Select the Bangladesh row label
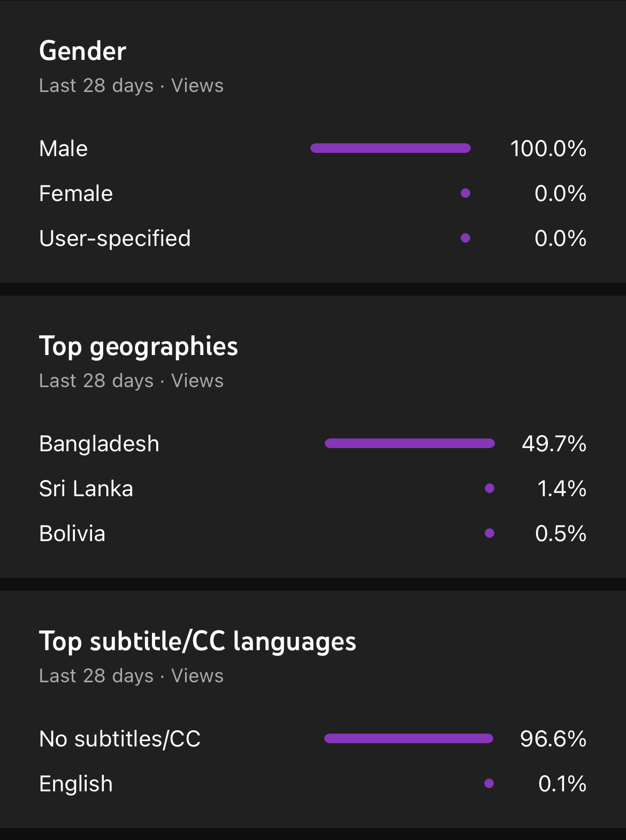626x840 pixels. click(100, 444)
